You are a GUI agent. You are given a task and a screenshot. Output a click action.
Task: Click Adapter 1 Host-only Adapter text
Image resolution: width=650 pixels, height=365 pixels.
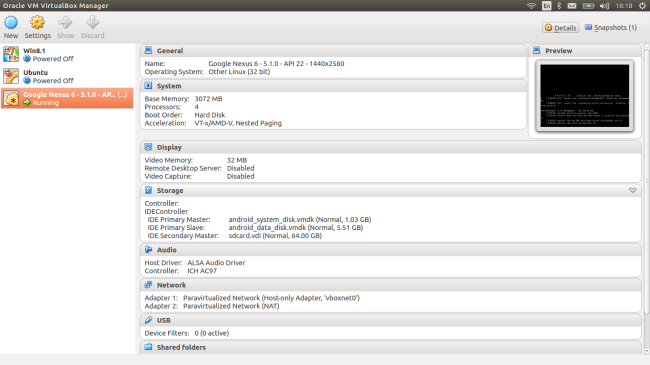coord(272,298)
